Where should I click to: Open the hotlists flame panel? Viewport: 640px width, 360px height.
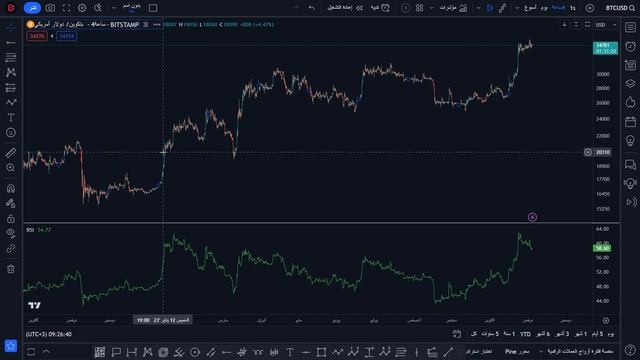click(x=630, y=102)
